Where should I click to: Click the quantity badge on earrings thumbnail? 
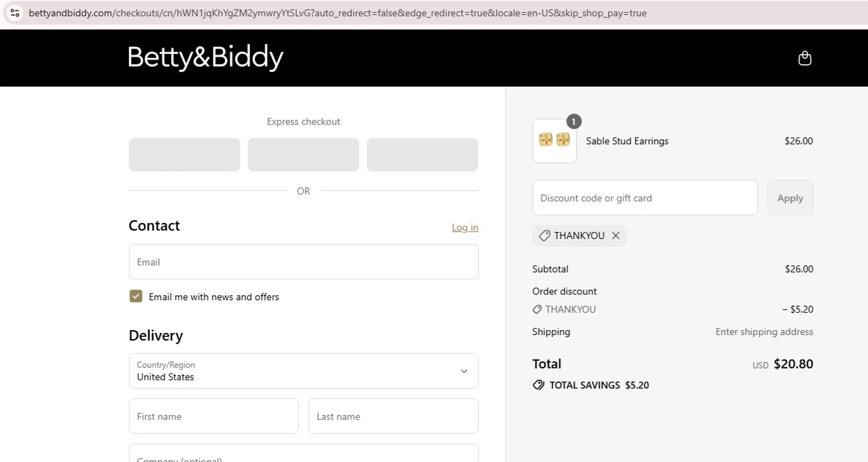[573, 122]
